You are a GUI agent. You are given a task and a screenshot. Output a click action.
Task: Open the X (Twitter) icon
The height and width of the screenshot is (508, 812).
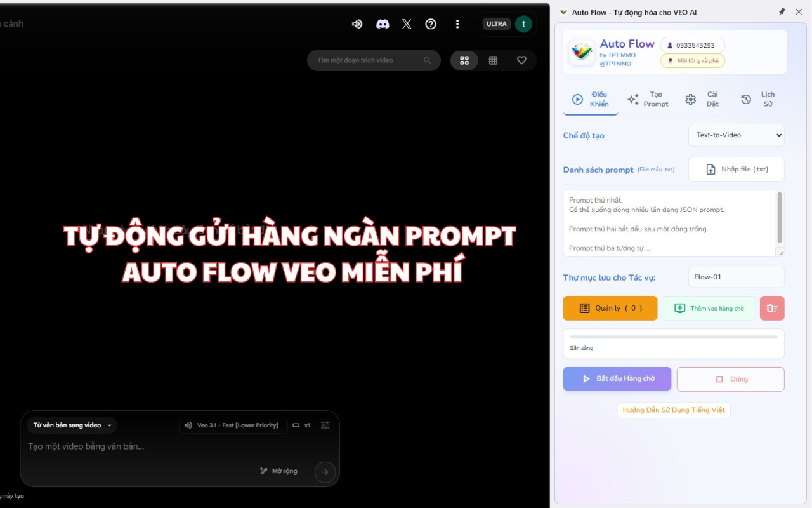coord(407,24)
